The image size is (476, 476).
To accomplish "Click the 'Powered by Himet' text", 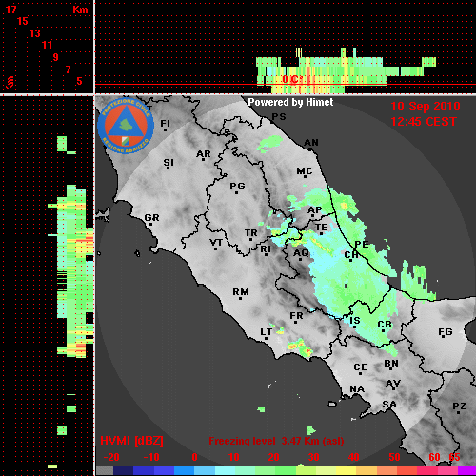I will tap(290, 102).
